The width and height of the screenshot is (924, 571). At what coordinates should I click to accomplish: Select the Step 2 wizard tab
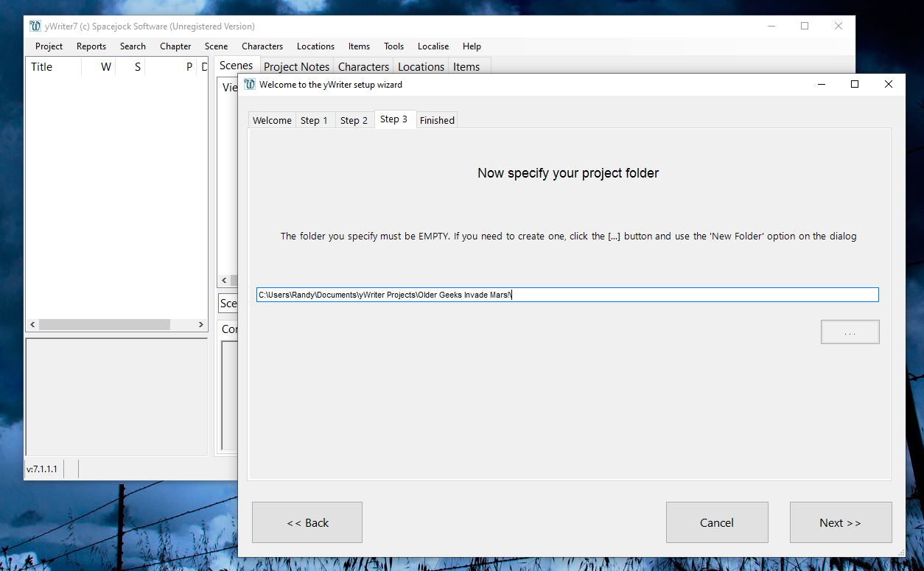click(x=354, y=120)
